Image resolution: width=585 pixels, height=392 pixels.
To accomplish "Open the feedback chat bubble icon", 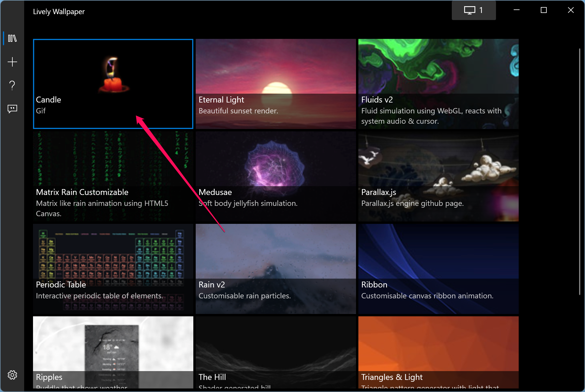I will pyautogui.click(x=12, y=109).
